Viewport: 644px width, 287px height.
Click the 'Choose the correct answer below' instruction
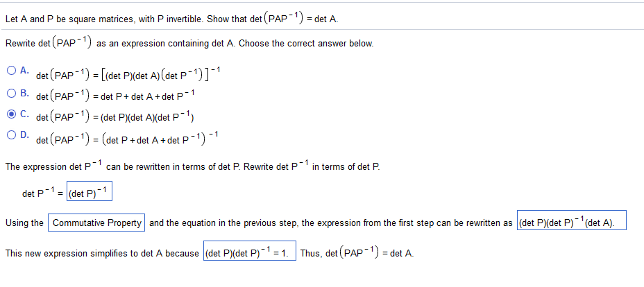[307, 44]
